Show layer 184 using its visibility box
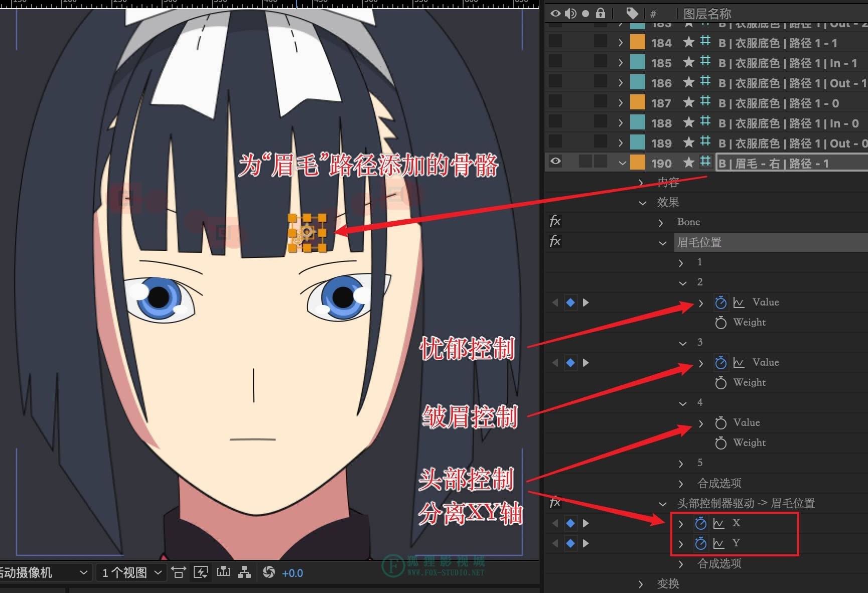868x593 pixels. (x=555, y=41)
